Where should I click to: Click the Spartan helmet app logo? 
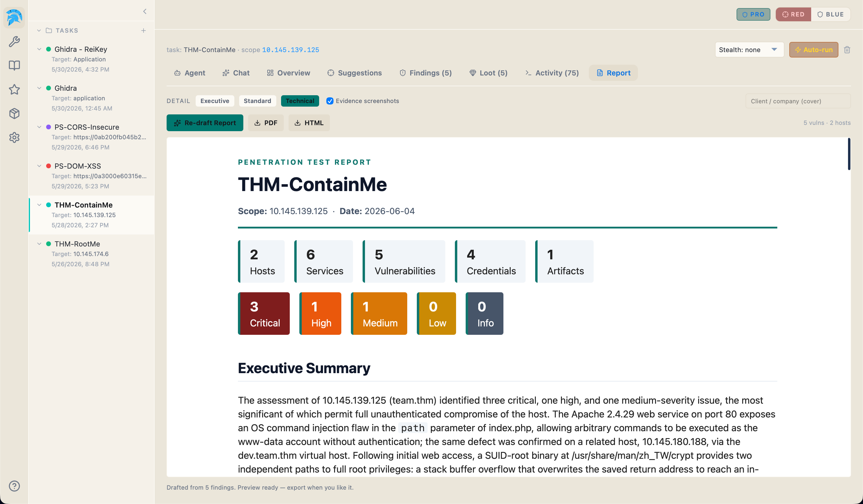(14, 17)
